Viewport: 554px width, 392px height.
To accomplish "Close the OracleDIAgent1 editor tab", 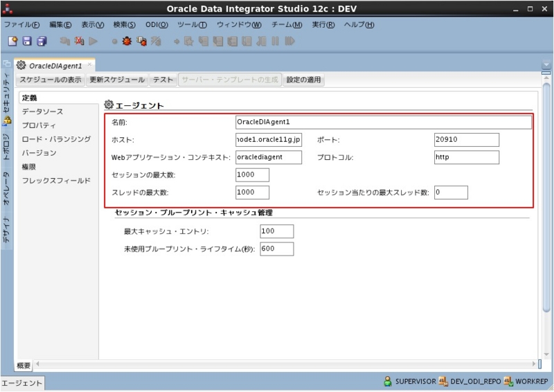I will tap(90, 64).
